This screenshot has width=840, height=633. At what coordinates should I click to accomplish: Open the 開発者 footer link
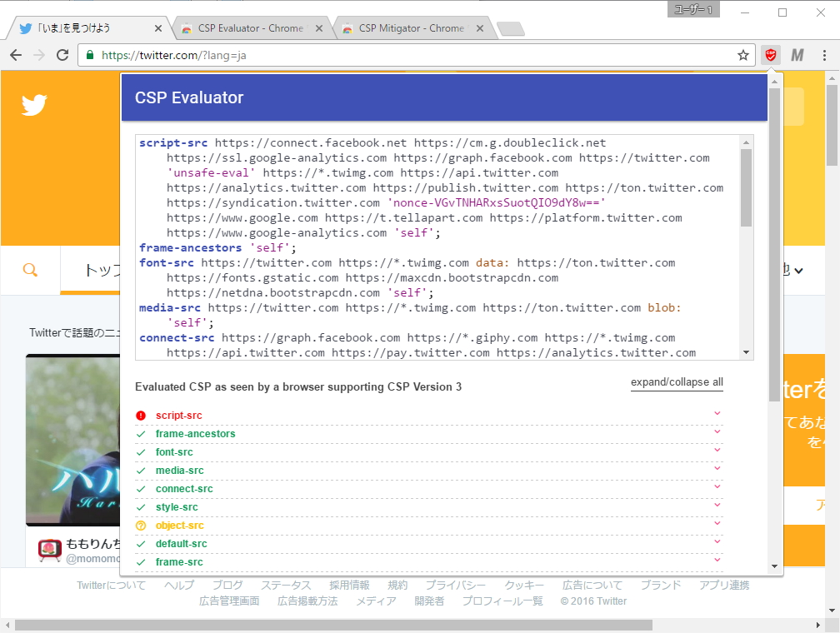[429, 601]
